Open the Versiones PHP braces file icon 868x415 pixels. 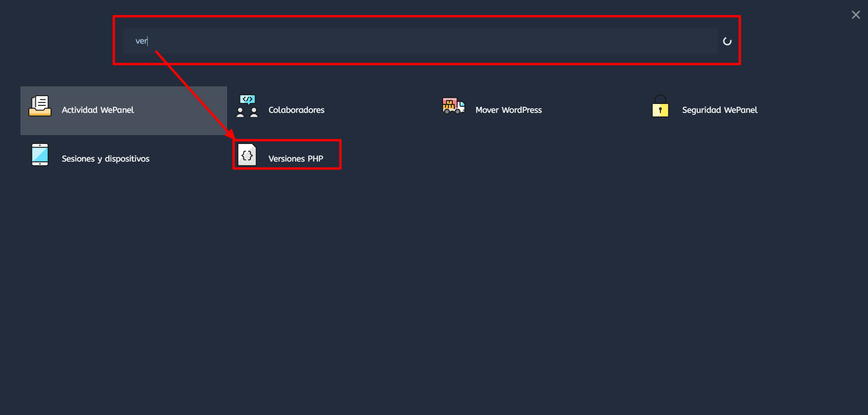click(x=247, y=155)
